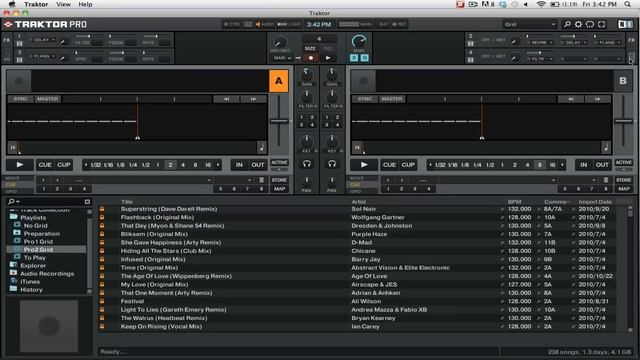Enable headphone cue for right mixer channel

click(332, 164)
